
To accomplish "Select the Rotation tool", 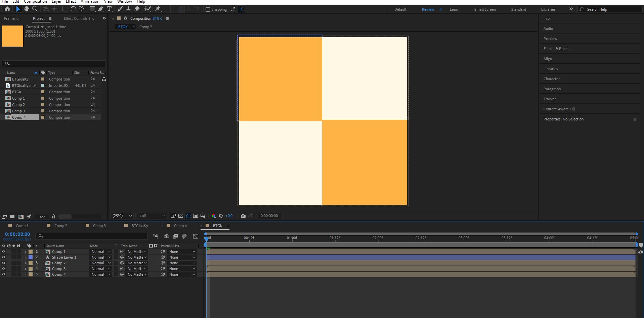I will (x=73, y=9).
